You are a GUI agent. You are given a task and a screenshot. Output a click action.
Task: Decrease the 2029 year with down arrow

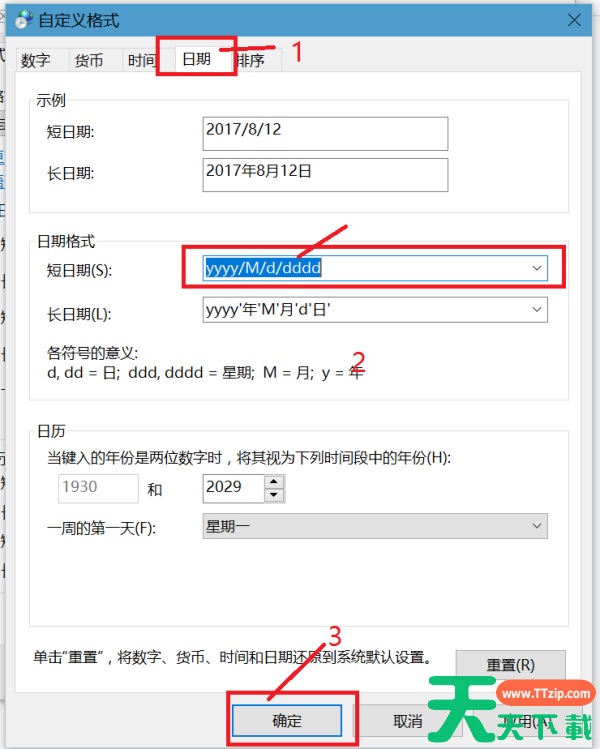pos(274,495)
